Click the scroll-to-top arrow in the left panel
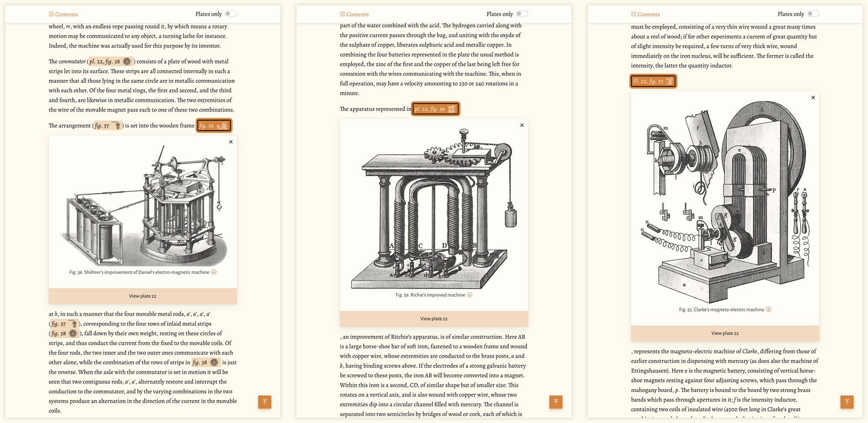Screen dimensions: 868x423 coord(264,402)
